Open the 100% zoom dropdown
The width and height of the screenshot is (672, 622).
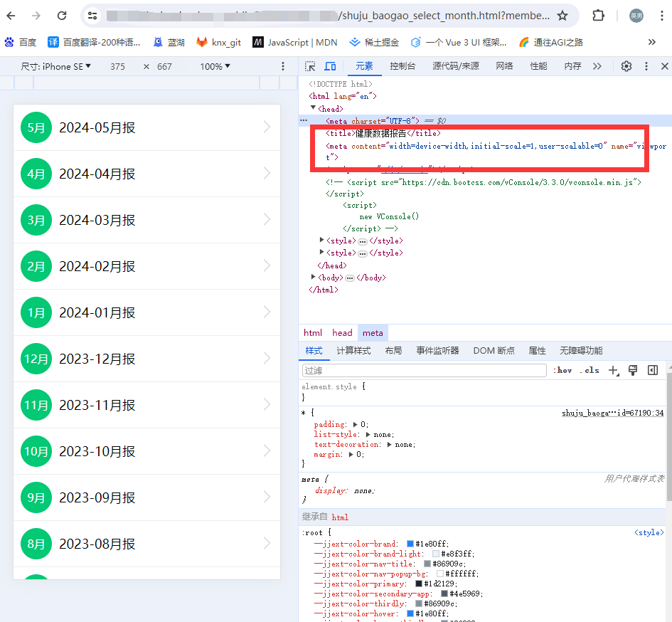215,66
